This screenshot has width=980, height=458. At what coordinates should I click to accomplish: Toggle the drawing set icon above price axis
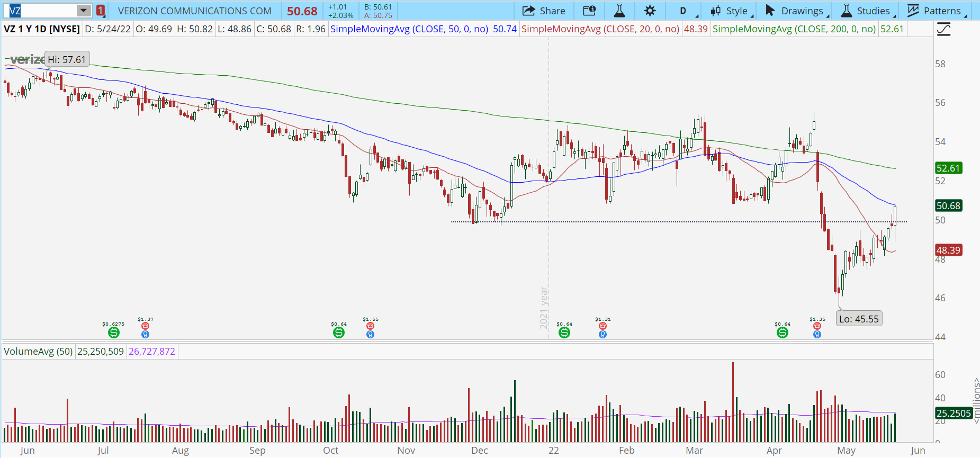(943, 30)
